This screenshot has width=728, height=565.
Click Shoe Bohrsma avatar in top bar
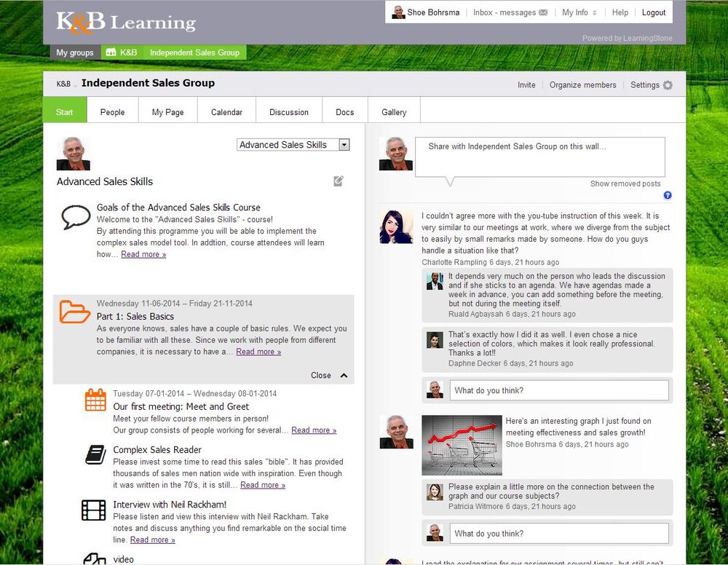[398, 12]
